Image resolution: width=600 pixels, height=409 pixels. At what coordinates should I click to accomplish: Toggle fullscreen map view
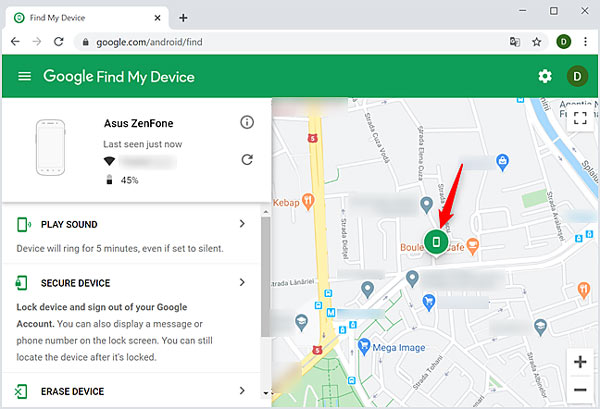click(579, 120)
